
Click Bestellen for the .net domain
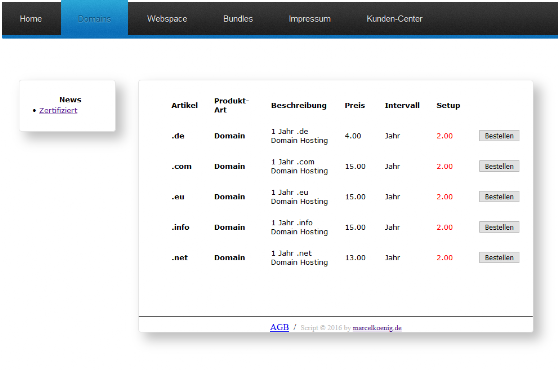tap(499, 257)
